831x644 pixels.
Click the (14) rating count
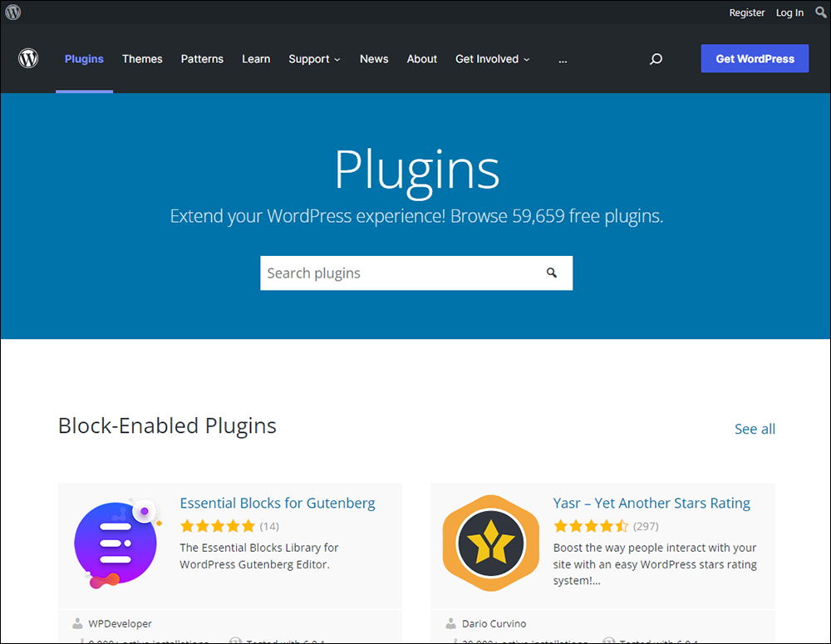pyautogui.click(x=269, y=526)
